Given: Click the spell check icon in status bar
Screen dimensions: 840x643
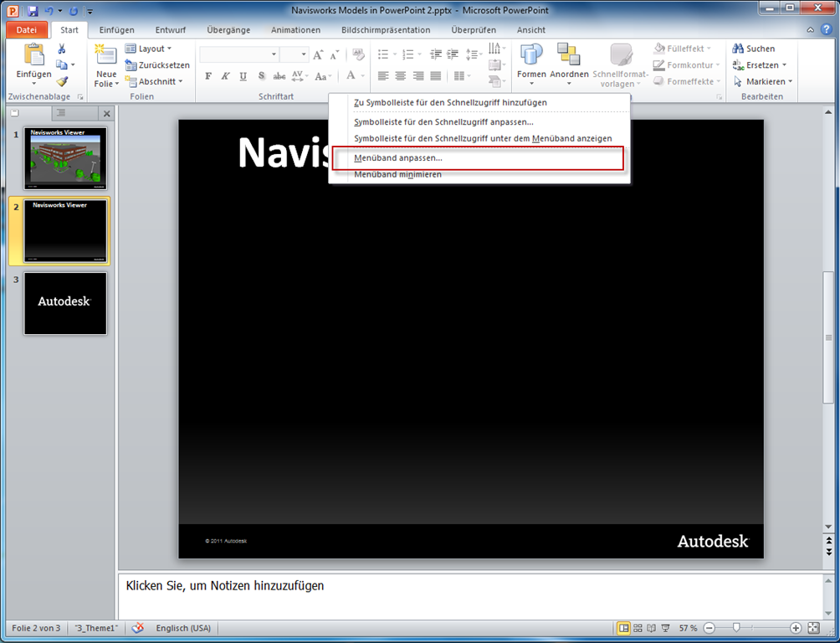Looking at the screenshot, I should click(x=138, y=628).
